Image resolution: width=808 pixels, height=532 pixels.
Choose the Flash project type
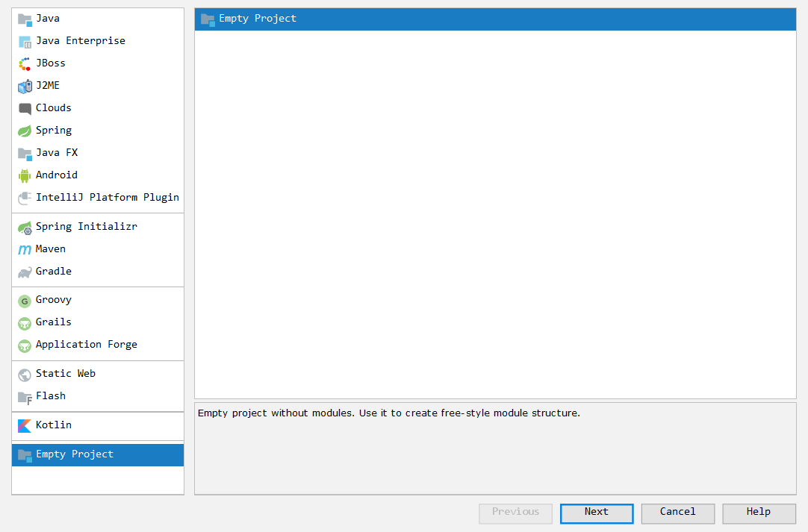tap(50, 396)
